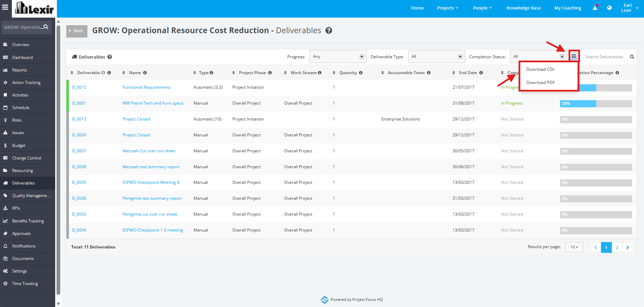Expand the Completion Status filter dropdown
This screenshot has width=644, height=307.
coord(538,57)
